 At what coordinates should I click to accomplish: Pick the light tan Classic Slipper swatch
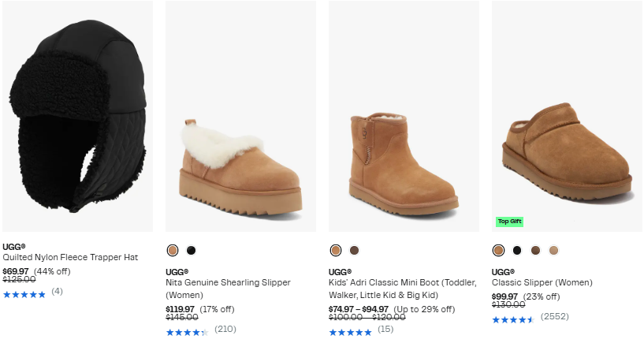(553, 251)
